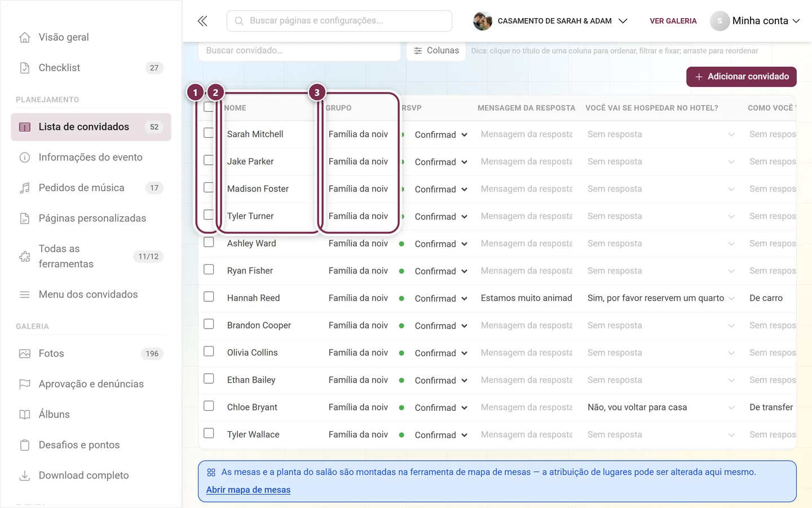Focus the Buscar páginas e configurações search field
This screenshot has height=508, width=812.
click(339, 21)
